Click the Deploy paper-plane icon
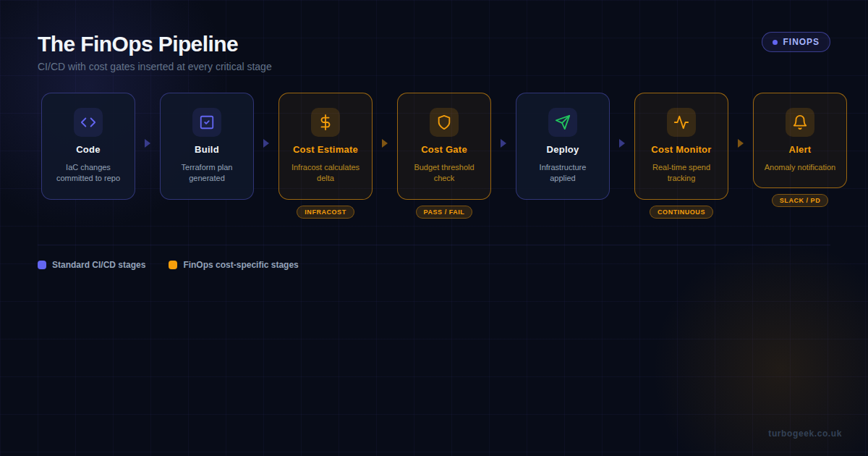This screenshot has height=456, width=868. [563, 122]
